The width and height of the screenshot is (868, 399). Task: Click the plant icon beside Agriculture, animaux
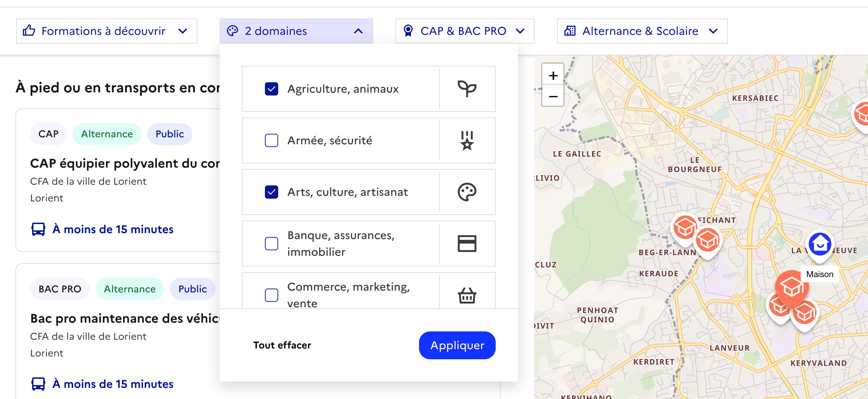467,89
